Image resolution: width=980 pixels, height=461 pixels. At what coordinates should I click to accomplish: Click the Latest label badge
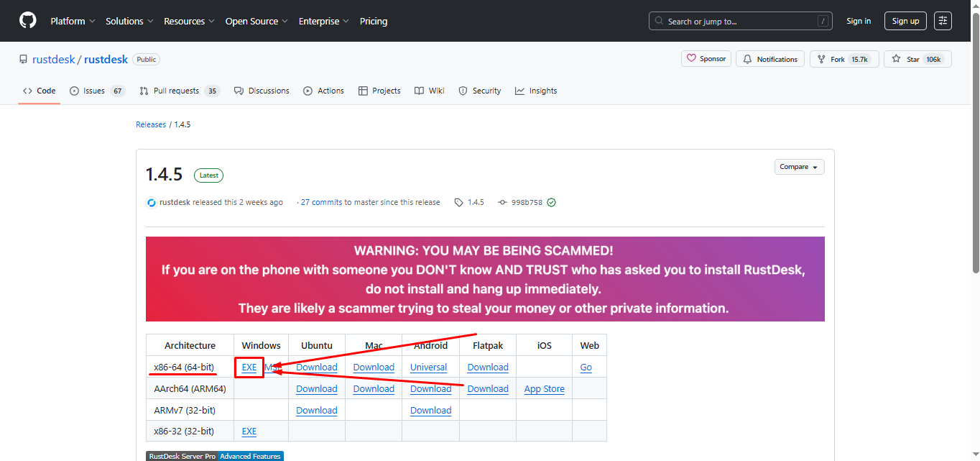208,175
